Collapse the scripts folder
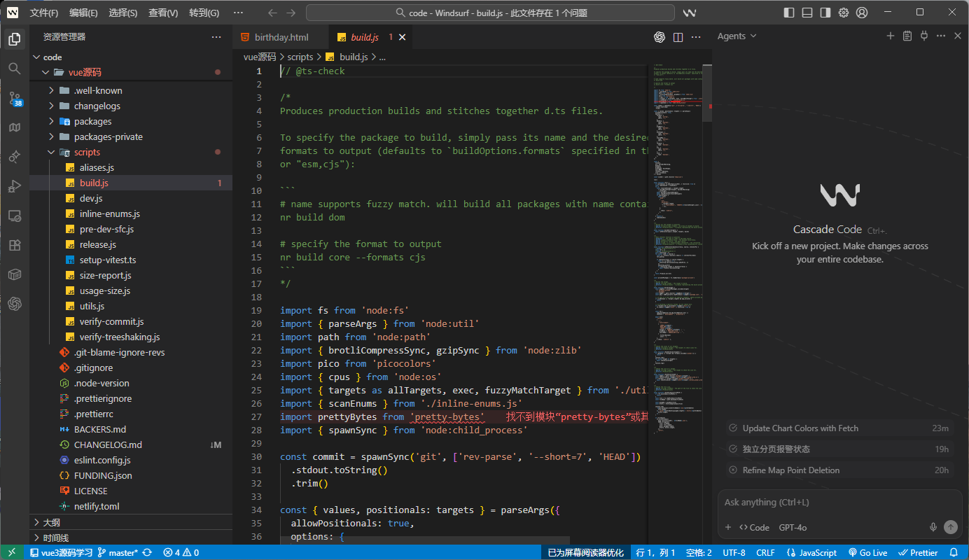969x560 pixels. tap(51, 152)
